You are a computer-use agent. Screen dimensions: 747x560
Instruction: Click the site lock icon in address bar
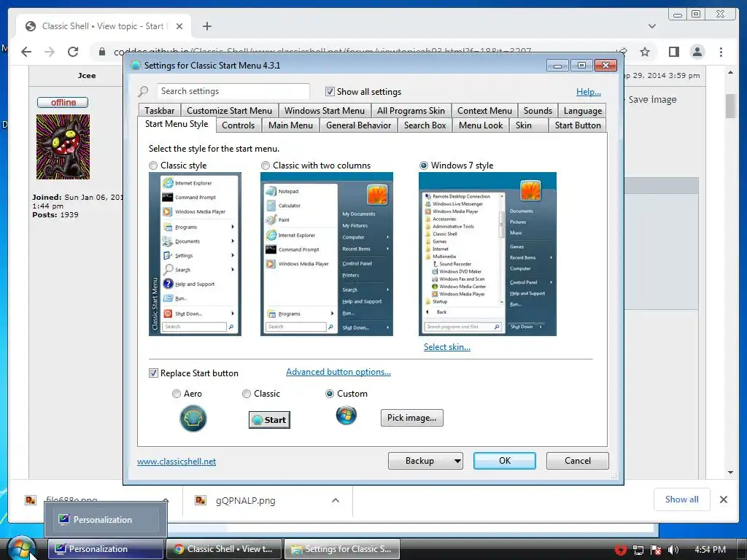(101, 52)
